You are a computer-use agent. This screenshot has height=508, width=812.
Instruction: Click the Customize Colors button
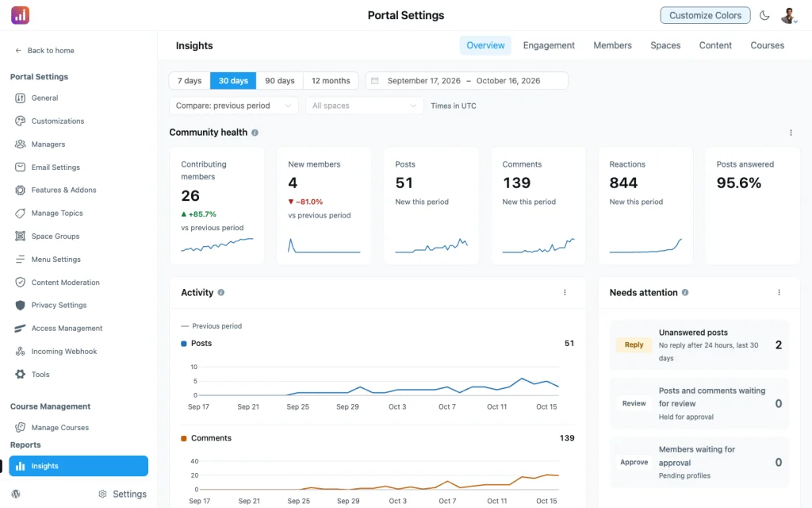(x=705, y=16)
